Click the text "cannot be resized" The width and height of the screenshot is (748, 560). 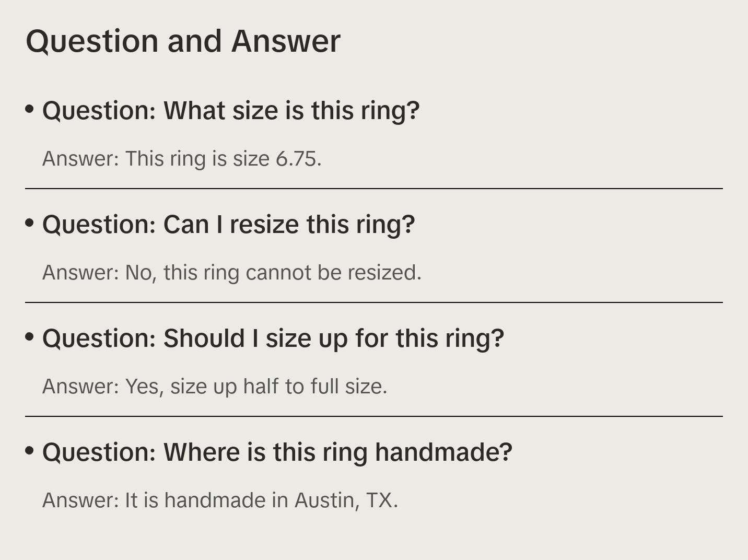point(332,273)
